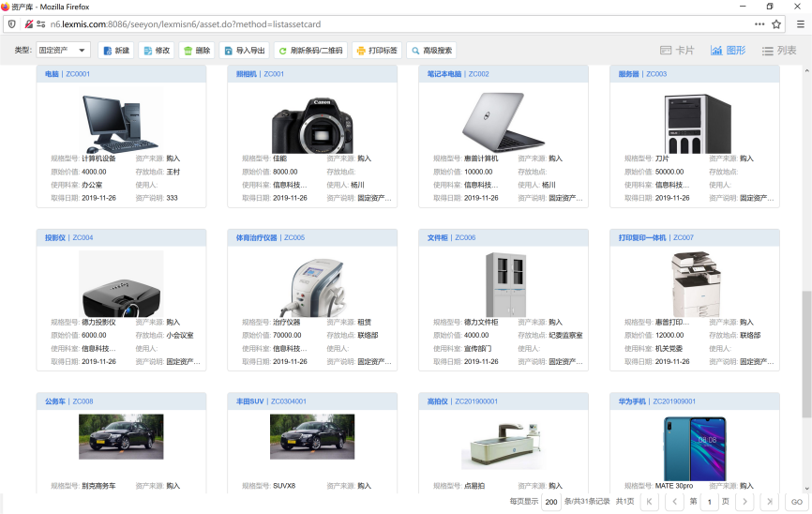
Task: Click the 每页显示 records-per-page field
Action: [550, 502]
